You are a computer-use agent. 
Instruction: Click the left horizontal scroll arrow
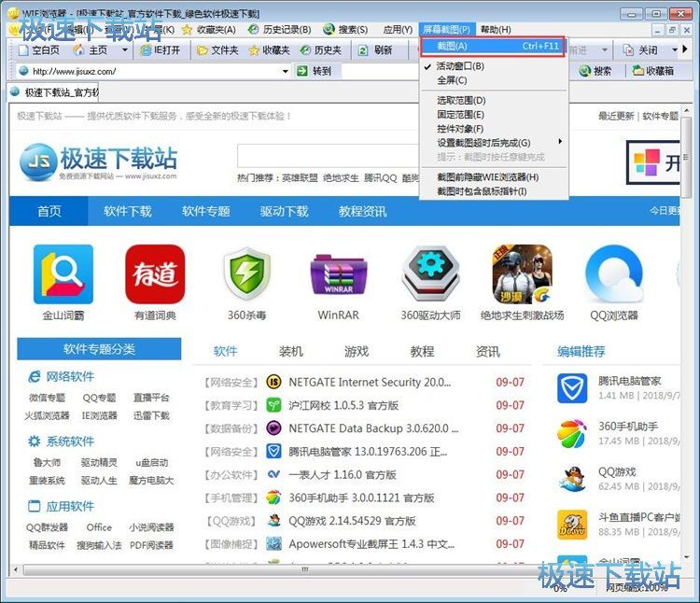coord(16,569)
